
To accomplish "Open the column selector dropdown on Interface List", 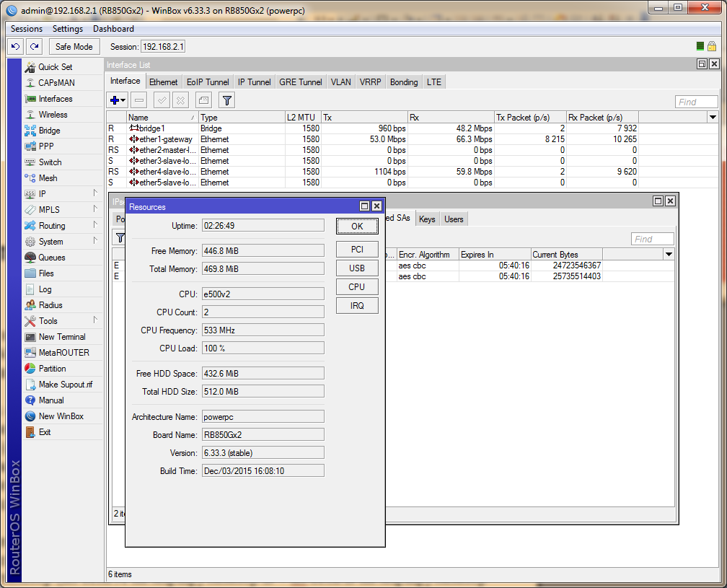I will click(713, 117).
